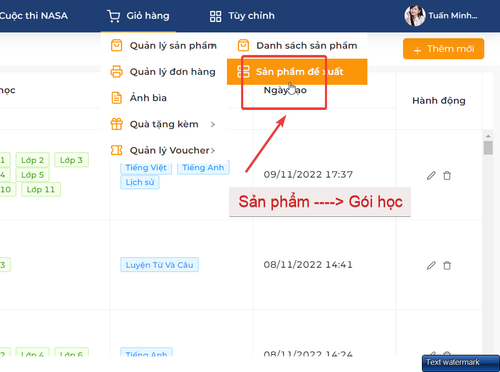The width and height of the screenshot is (500, 372).
Task: Click the Tiếng Việt subject tag
Action: [146, 167]
